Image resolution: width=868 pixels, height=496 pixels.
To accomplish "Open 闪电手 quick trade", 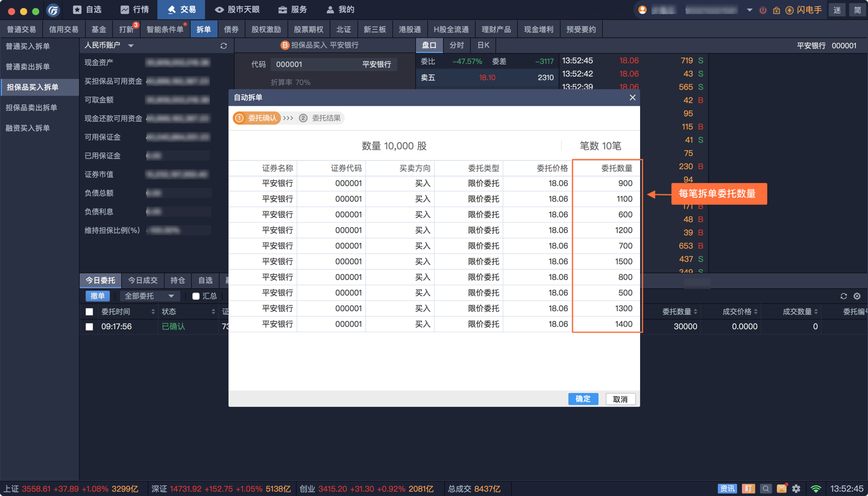I will [x=804, y=10].
